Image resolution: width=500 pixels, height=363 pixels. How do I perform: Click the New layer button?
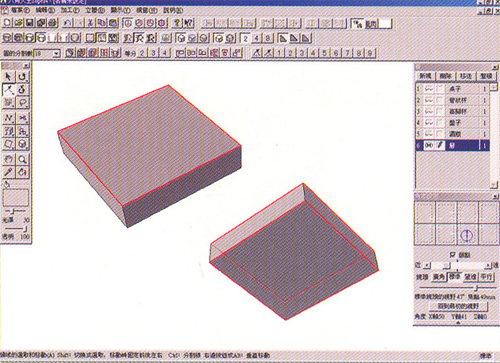point(425,76)
